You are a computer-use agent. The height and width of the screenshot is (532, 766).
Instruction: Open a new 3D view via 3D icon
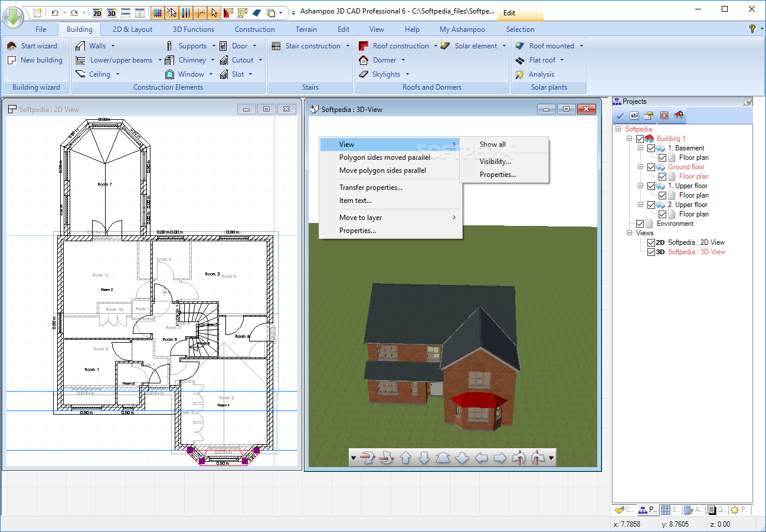pos(111,12)
